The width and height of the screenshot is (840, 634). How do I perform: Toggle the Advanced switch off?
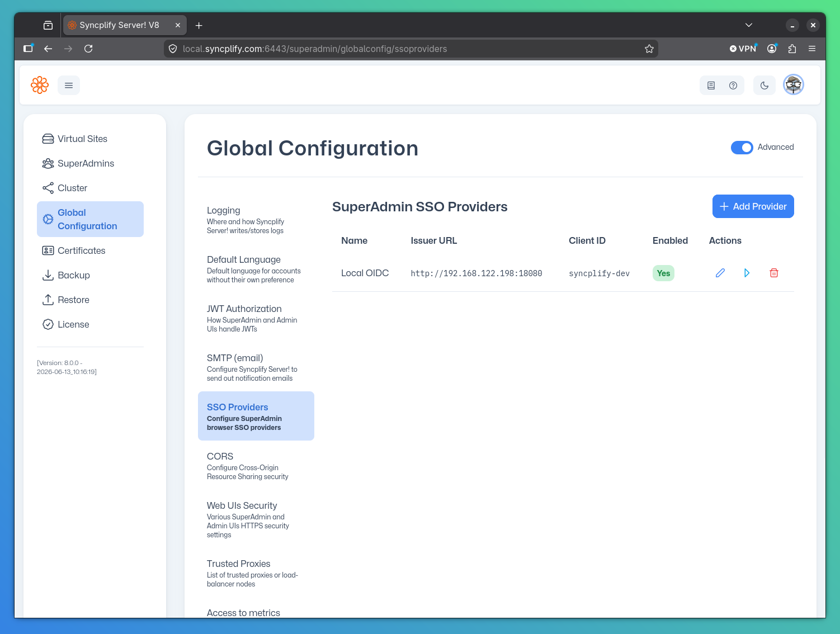742,147
